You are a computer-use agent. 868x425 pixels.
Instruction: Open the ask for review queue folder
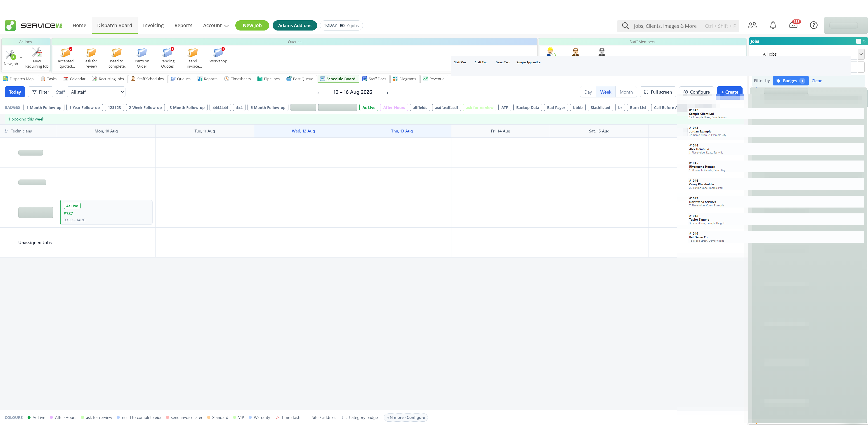[x=91, y=58]
